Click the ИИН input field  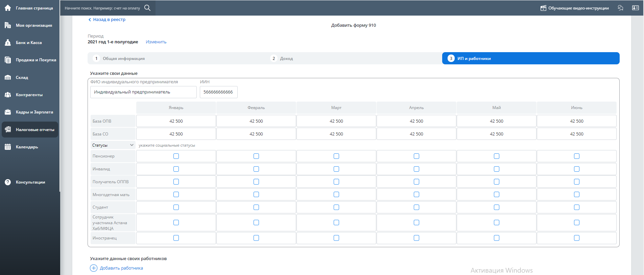[218, 92]
